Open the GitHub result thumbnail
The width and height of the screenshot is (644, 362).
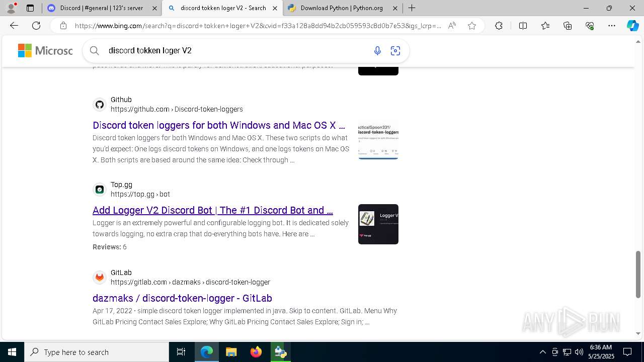378,140
